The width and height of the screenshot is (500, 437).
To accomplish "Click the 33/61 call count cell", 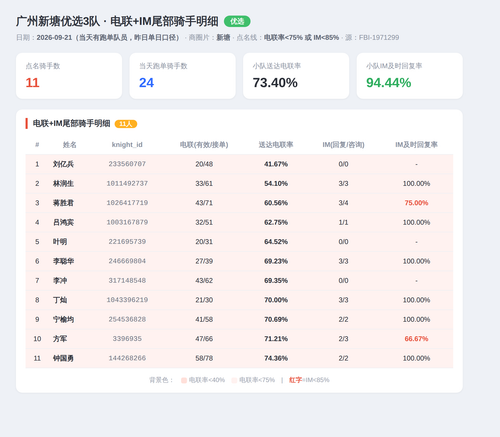I will (x=204, y=183).
